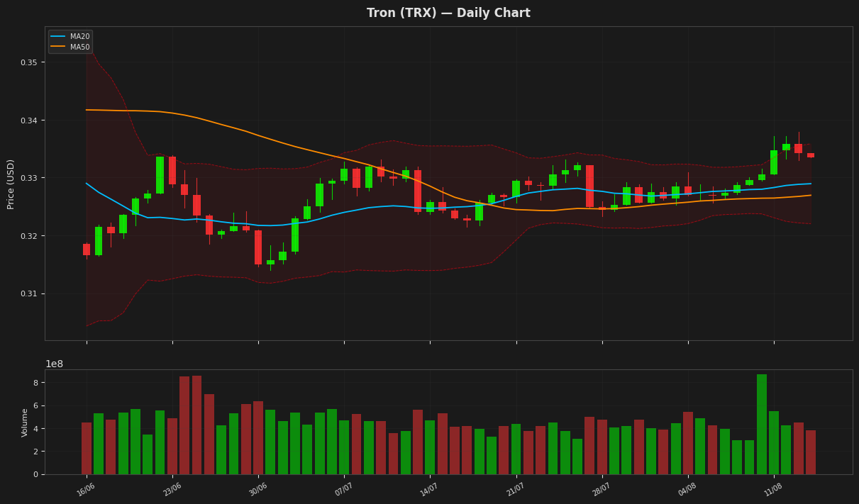The image size is (859, 504).
Task: Click the tall green candle before 23/06
Action: 160,175
